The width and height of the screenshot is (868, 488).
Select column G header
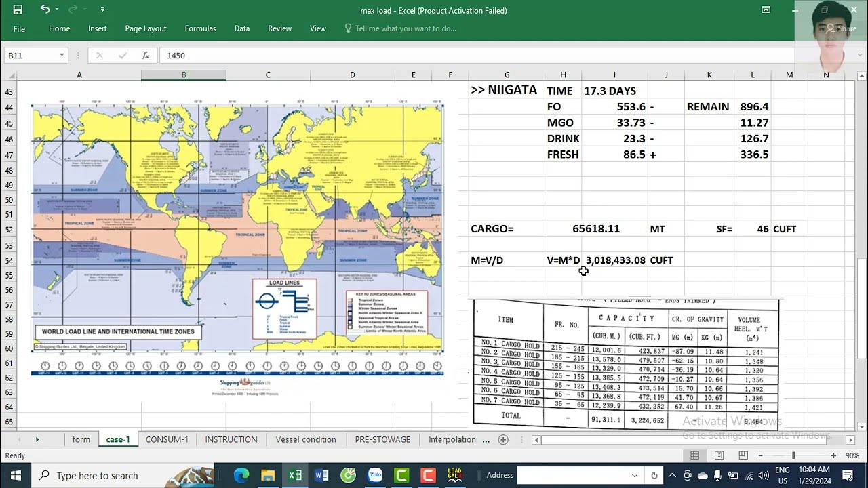click(x=507, y=75)
